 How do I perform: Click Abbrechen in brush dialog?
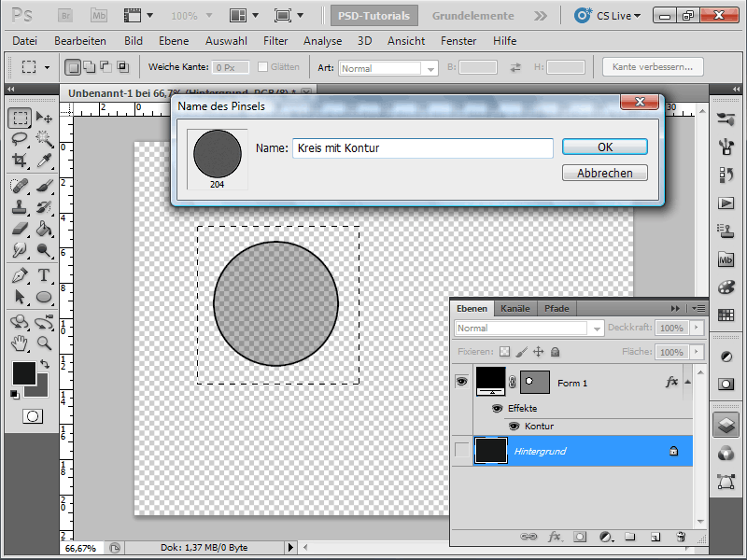605,173
